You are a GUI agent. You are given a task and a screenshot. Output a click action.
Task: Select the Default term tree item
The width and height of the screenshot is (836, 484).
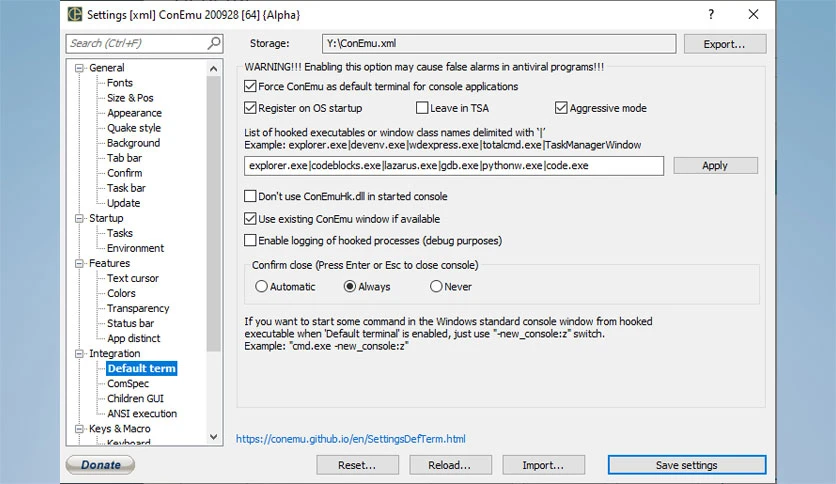coord(141,368)
